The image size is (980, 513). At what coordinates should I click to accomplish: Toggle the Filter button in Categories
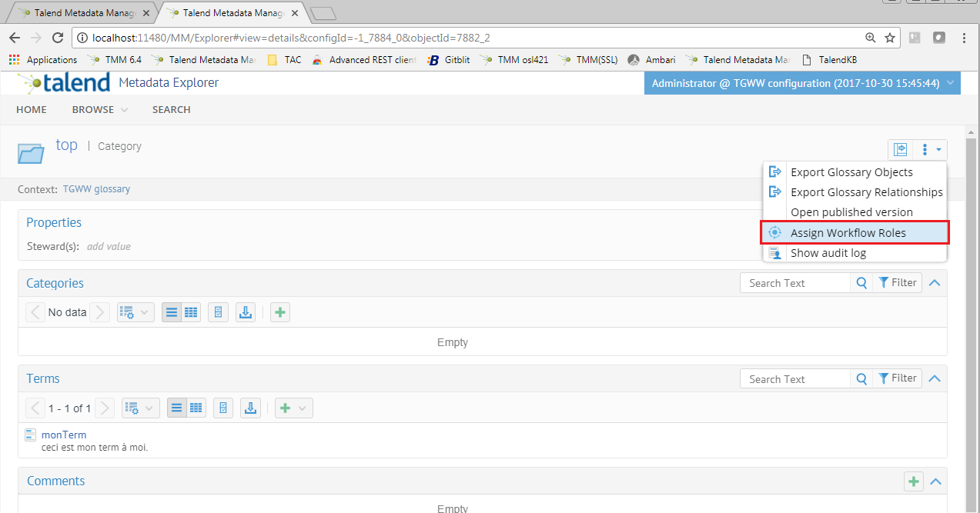pyautogui.click(x=898, y=283)
